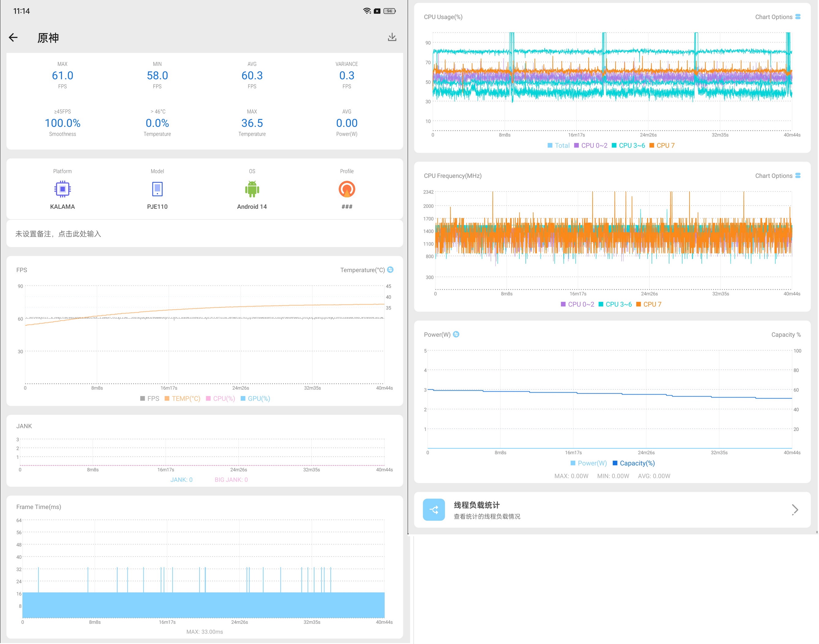
Task: Tap the power MAX: 0.00W label
Action: (x=571, y=476)
